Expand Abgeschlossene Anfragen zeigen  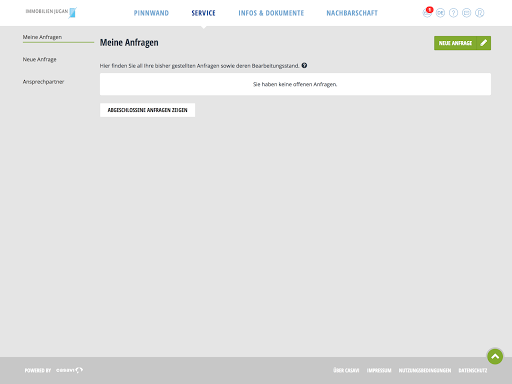point(147,110)
